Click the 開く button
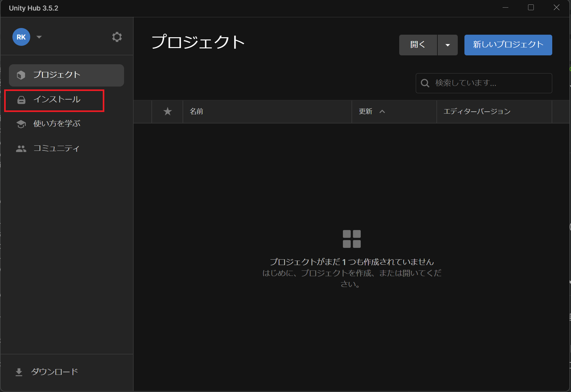The image size is (571, 392). pyautogui.click(x=418, y=45)
